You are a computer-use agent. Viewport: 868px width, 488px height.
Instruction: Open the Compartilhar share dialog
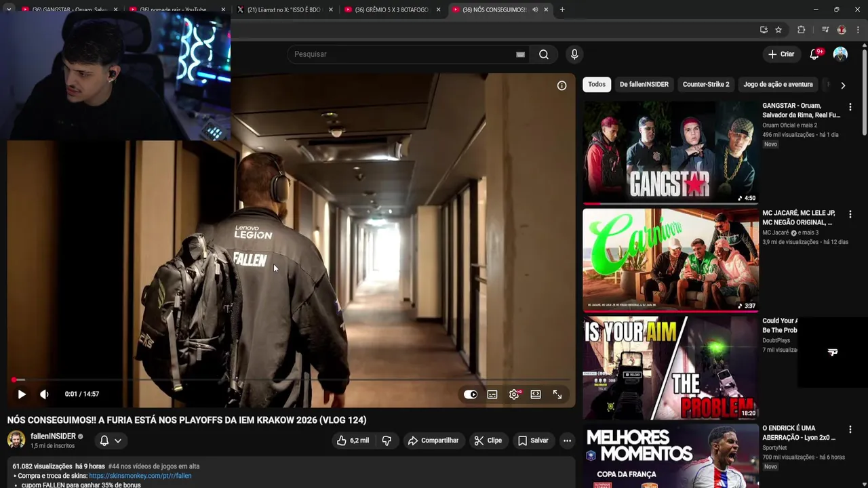coord(433,441)
